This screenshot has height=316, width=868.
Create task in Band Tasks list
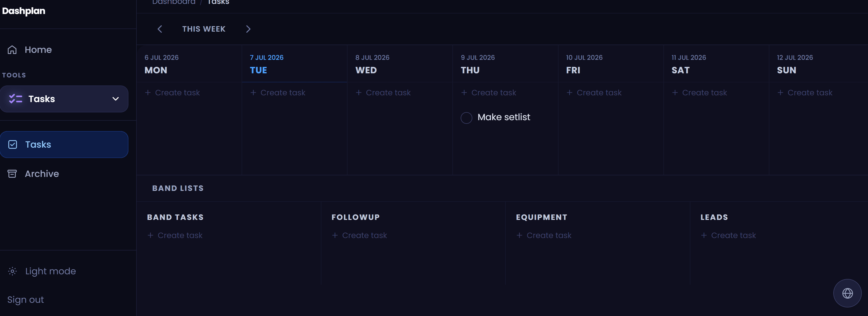point(175,235)
